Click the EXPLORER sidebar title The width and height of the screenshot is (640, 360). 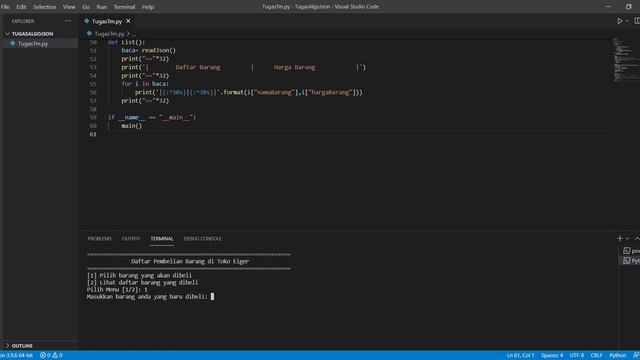coord(23,21)
